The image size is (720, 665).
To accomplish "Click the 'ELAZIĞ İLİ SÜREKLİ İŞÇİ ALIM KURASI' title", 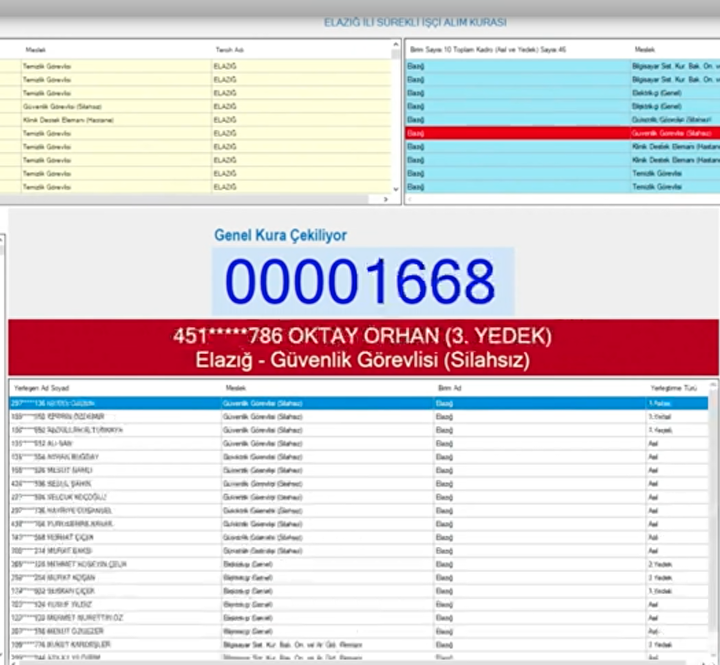I will [415, 22].
